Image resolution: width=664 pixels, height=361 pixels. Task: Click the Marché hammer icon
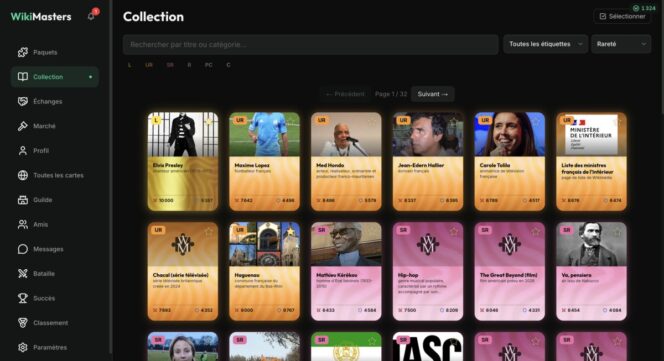[x=23, y=126]
